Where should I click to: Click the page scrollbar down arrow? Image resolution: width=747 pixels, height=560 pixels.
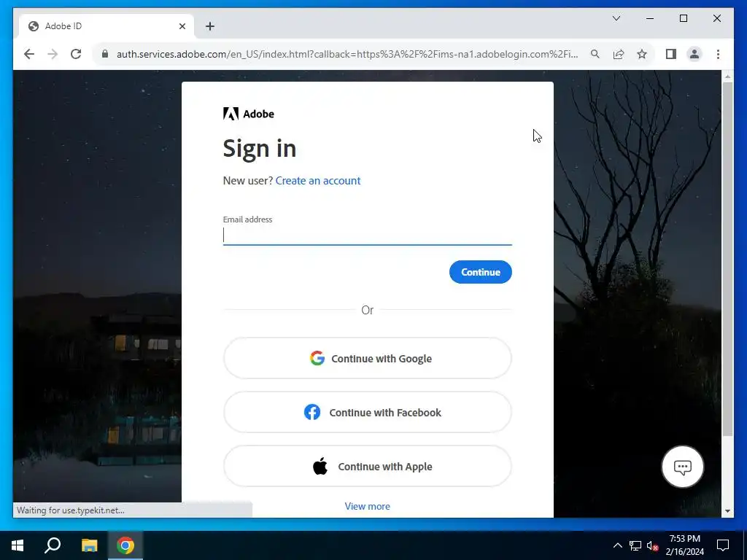pyautogui.click(x=727, y=511)
